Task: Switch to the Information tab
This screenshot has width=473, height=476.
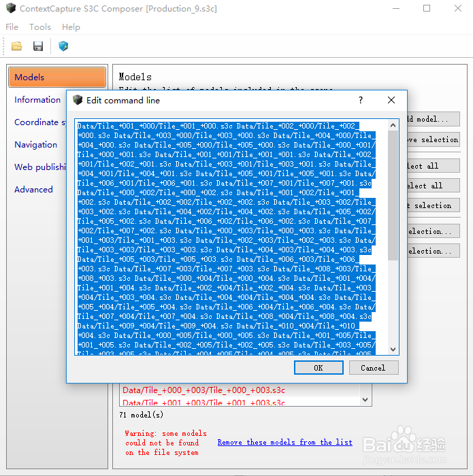Action: tap(37, 99)
